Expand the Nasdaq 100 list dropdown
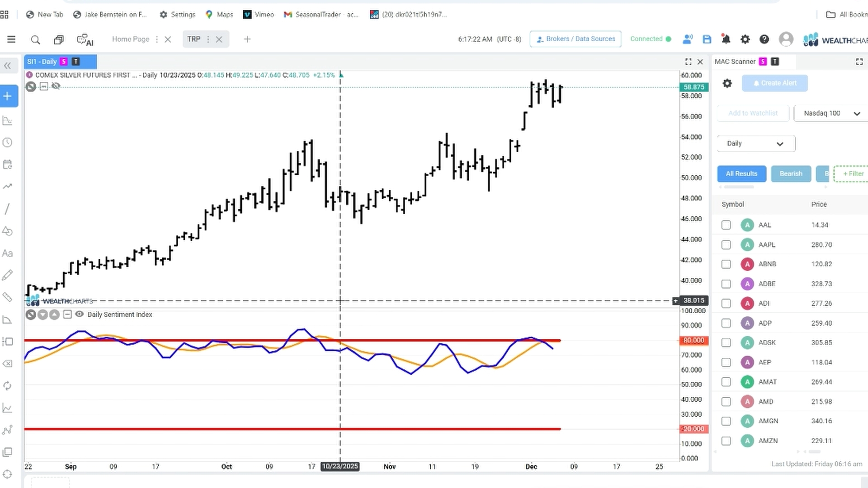 coord(831,113)
